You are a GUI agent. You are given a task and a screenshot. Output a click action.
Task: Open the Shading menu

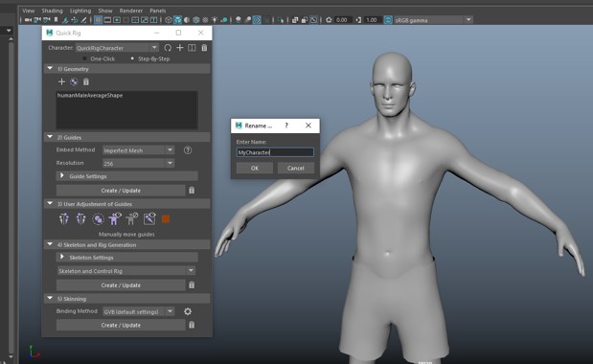coord(52,11)
